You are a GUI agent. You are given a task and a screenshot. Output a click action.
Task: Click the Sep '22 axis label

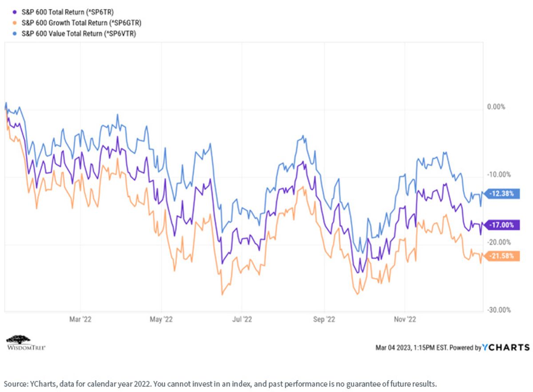325,319
